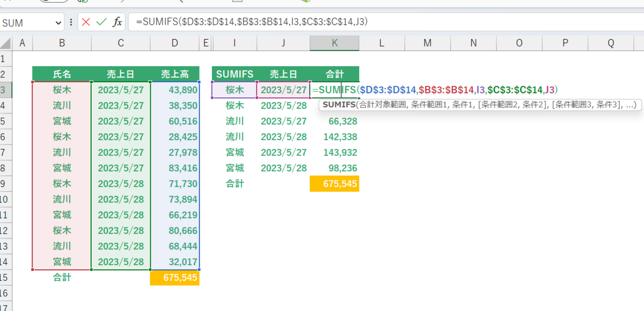Click SUMIFS function name in the tooltip

[339, 105]
